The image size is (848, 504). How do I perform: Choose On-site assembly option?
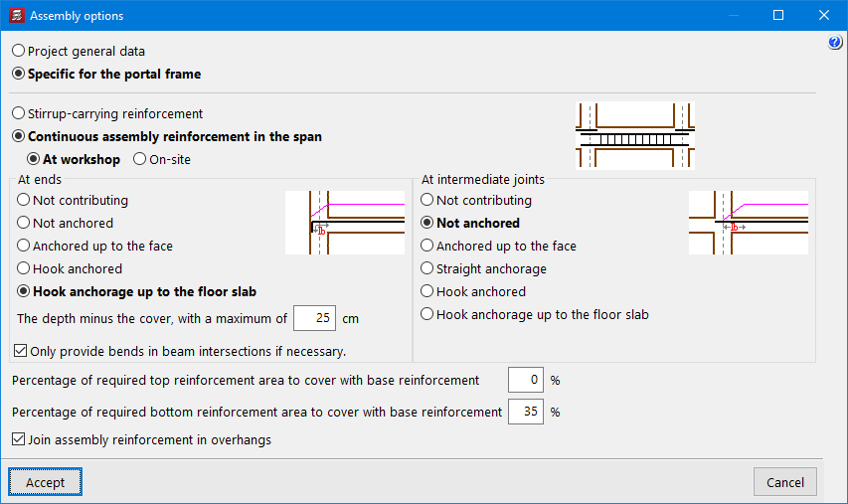pos(139,159)
